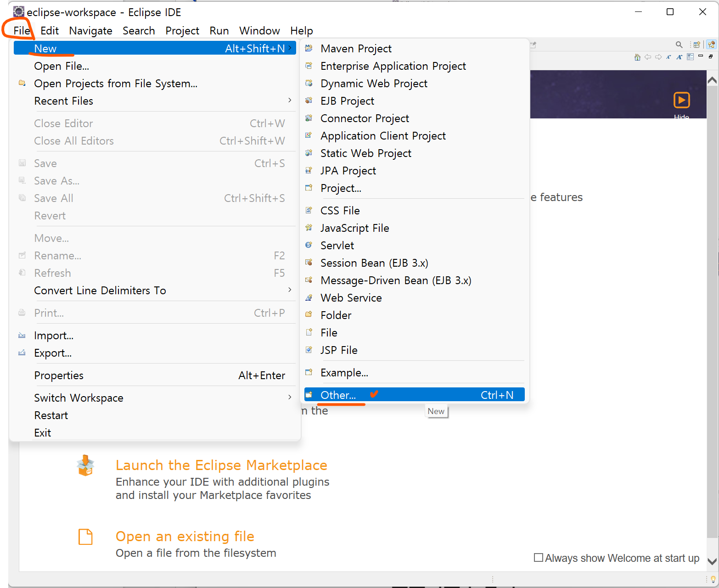Click the generic Project... icon
The width and height of the screenshot is (719, 588).
click(x=309, y=188)
